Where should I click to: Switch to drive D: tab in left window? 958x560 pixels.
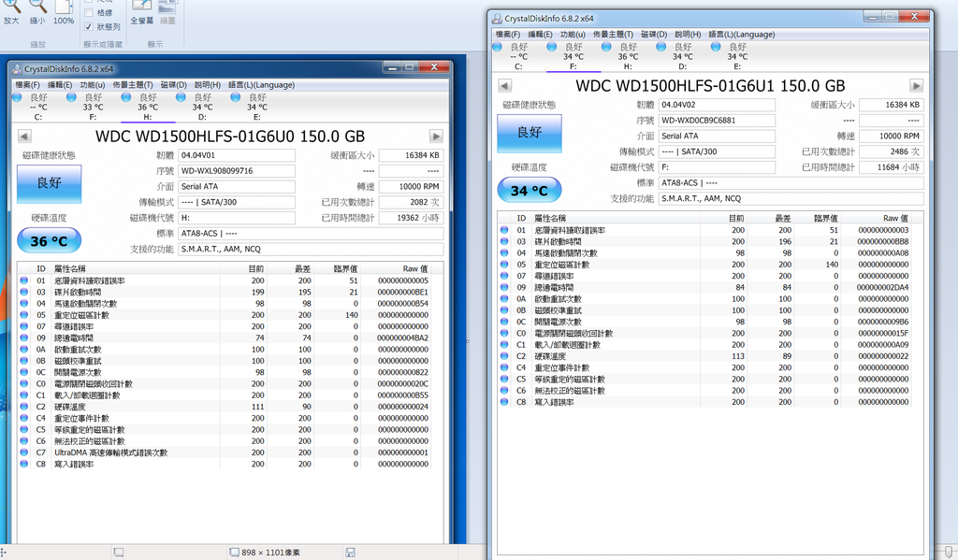click(x=202, y=102)
